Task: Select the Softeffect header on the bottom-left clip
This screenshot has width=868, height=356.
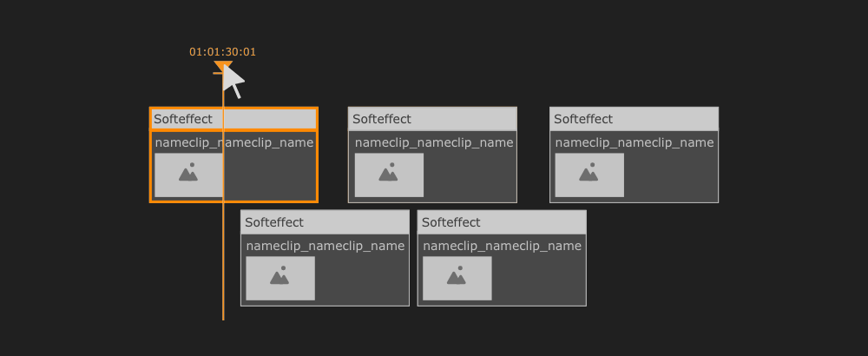Action: [x=325, y=222]
